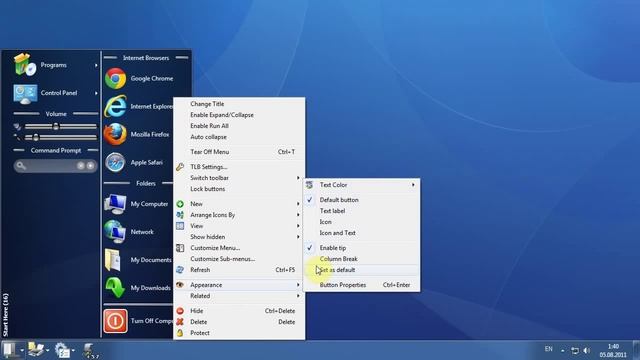The height and width of the screenshot is (360, 640).
Task: Click the first button in Command Prompt box
Action: (x=81, y=166)
